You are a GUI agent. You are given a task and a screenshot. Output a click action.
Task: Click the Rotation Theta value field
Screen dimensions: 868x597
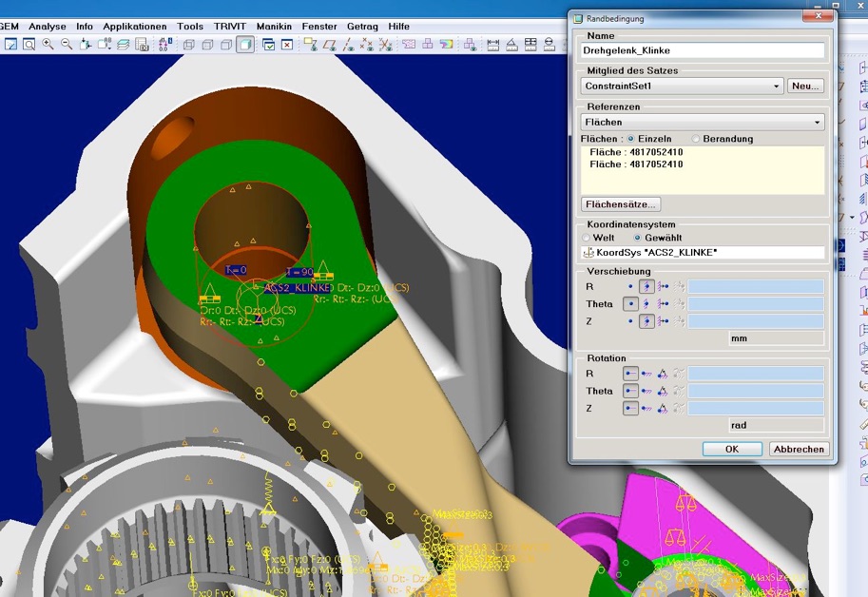(756, 391)
